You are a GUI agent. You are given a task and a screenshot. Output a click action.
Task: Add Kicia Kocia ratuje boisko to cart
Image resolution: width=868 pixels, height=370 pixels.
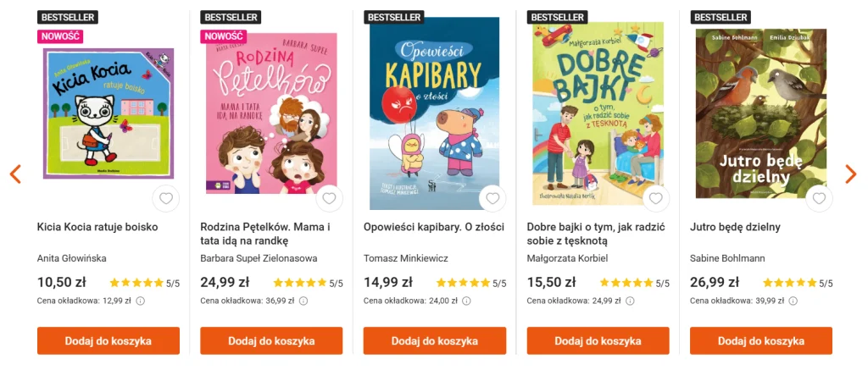tap(108, 340)
